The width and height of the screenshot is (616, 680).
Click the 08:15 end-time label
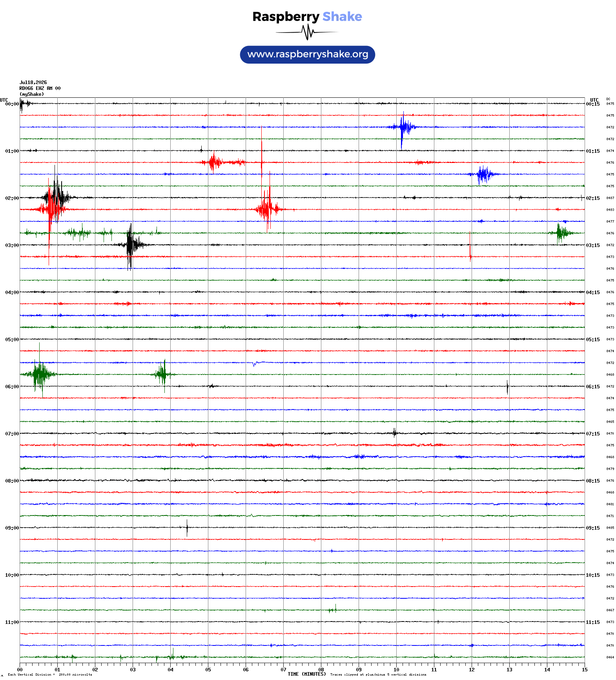[593, 481]
